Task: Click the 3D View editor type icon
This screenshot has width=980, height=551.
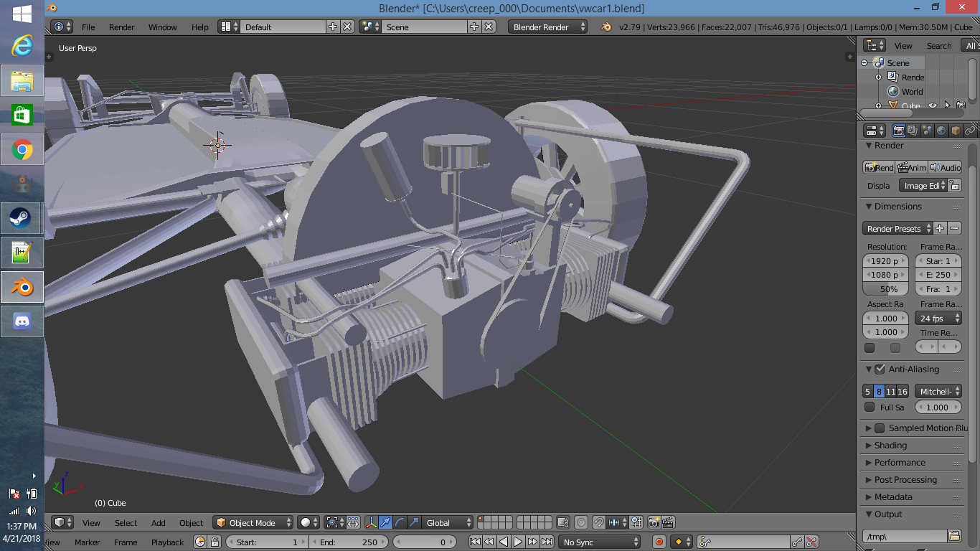Action: (x=63, y=522)
